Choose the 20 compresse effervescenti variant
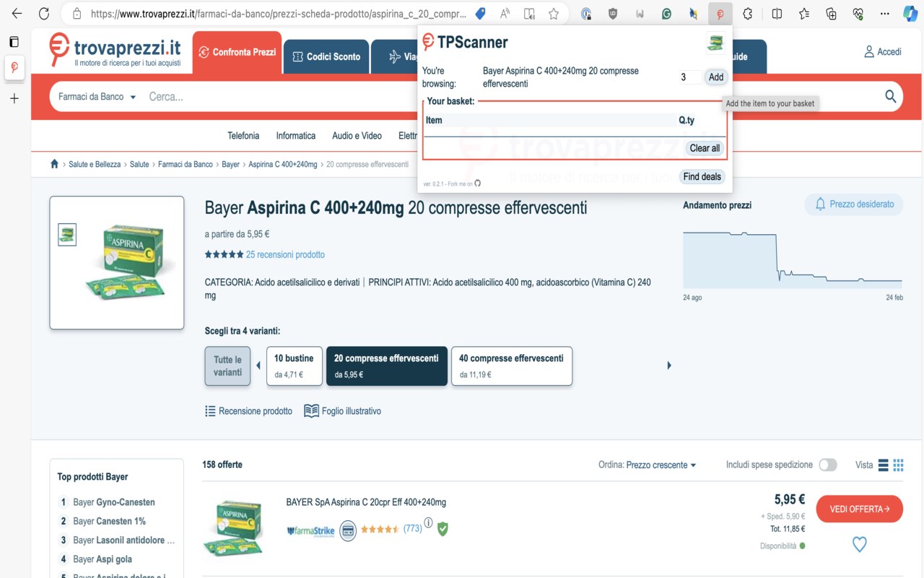Viewport: 924px width, 578px height. coord(386,366)
